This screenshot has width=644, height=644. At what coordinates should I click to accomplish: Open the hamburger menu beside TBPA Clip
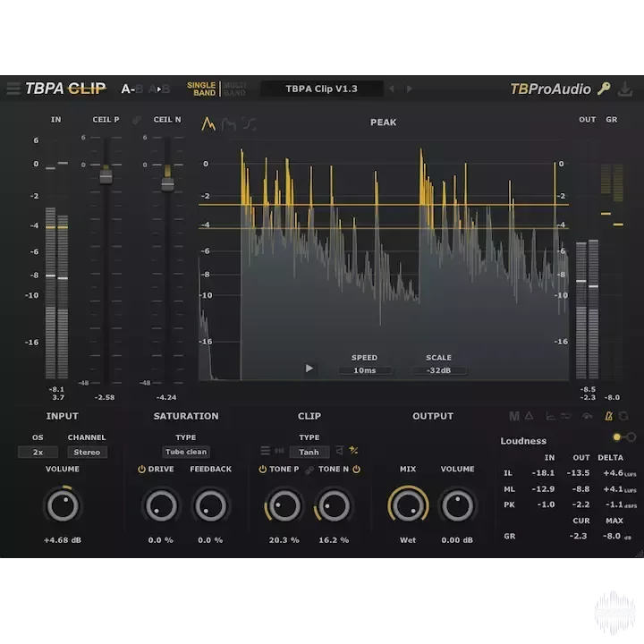[13, 89]
